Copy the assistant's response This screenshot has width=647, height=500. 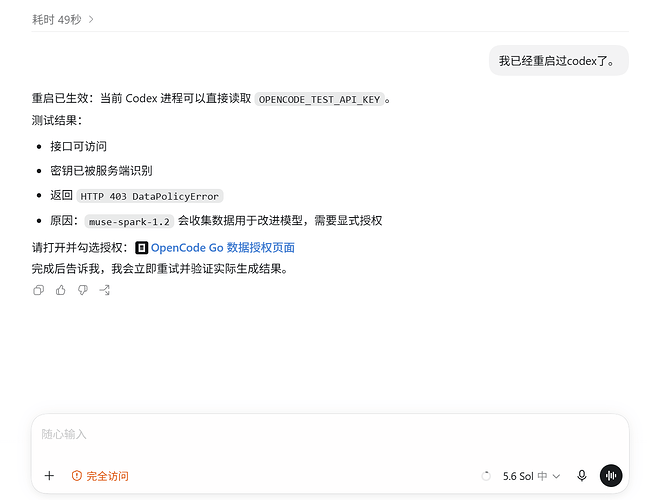coord(38,290)
